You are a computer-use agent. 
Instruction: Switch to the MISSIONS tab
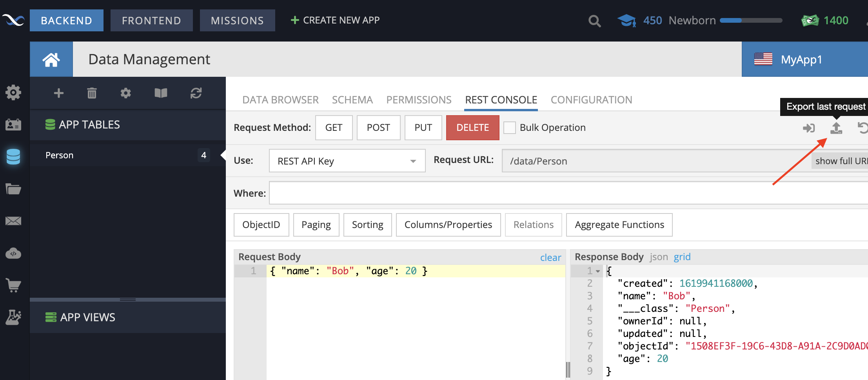coord(237,20)
